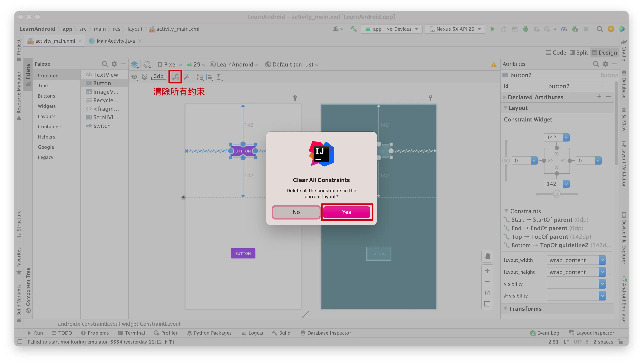Click the Run app green play icon
The image size is (643, 364).
click(492, 29)
